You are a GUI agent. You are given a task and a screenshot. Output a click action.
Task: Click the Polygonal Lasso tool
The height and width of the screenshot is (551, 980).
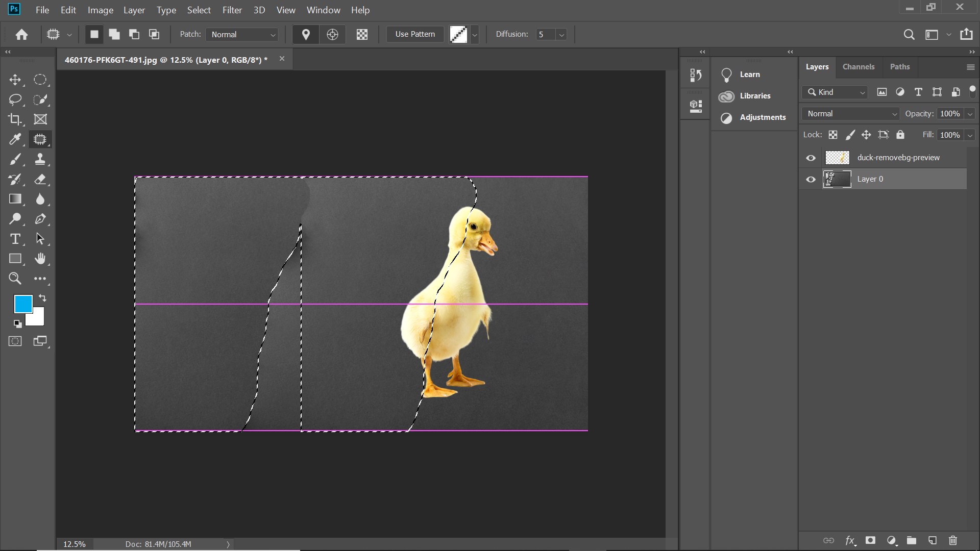click(40, 99)
